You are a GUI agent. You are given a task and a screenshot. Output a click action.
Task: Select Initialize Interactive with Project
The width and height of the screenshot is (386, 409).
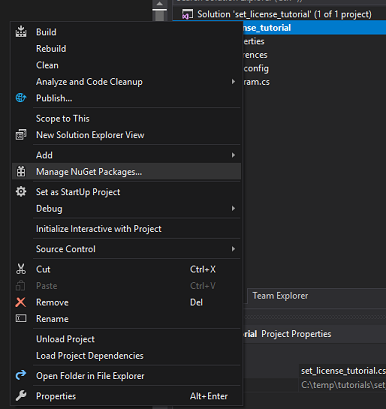[126, 229]
